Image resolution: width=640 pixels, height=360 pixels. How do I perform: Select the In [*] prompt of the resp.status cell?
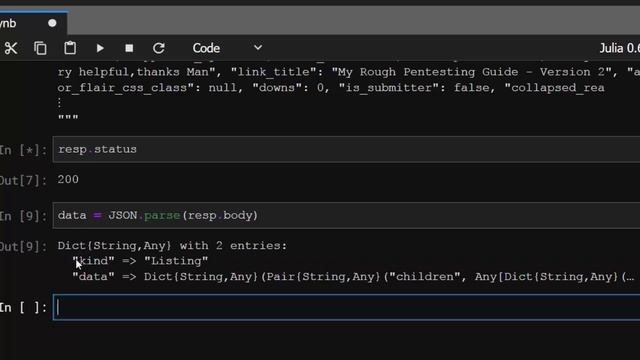click(x=23, y=150)
